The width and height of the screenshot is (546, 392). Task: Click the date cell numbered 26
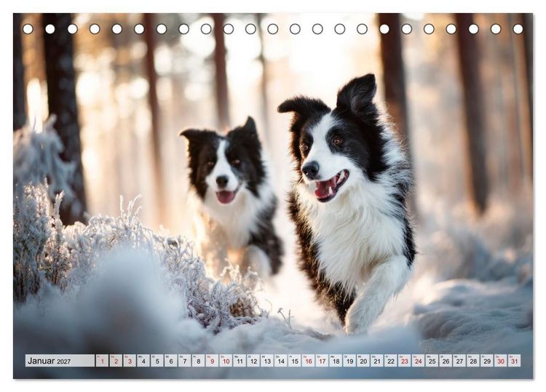pos(446,360)
